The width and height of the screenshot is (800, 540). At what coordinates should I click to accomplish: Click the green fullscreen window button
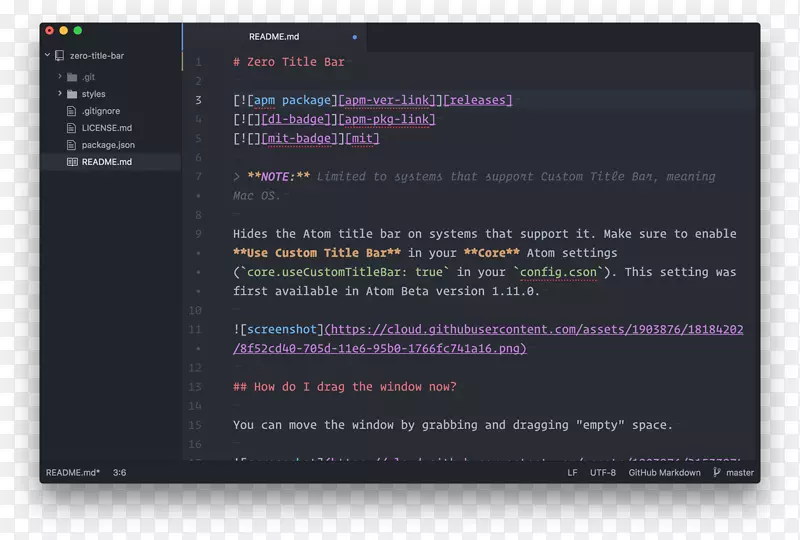point(78,31)
